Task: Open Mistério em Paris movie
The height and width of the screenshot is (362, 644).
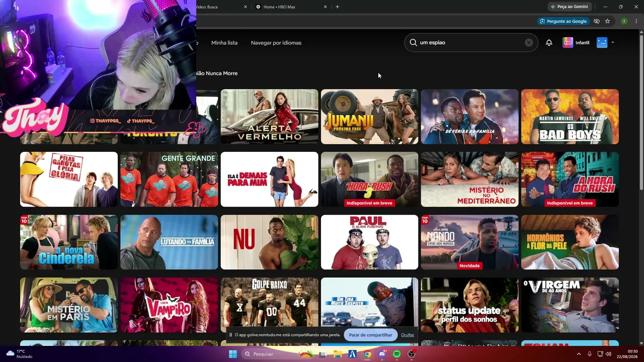Action: [69, 305]
